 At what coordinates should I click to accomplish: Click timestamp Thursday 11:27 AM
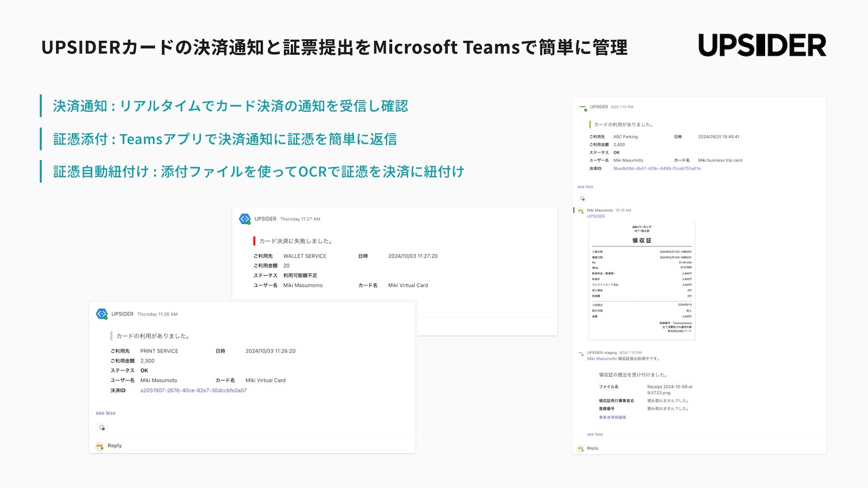[300, 219]
